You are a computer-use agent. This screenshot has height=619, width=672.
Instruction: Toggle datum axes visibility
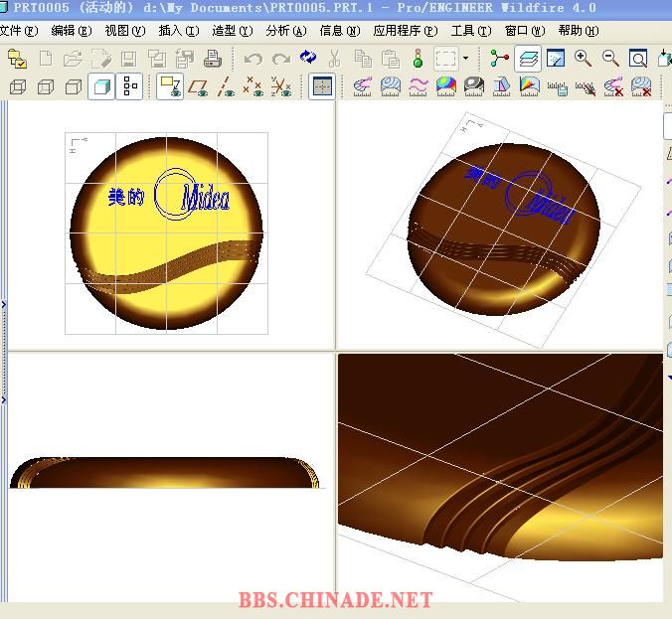pos(226,87)
